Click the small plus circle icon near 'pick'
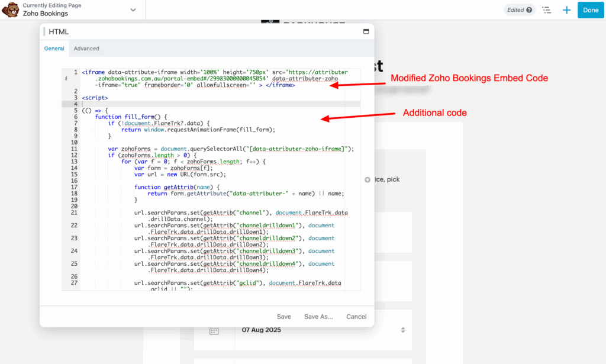This screenshot has height=364, width=606. 368,179
